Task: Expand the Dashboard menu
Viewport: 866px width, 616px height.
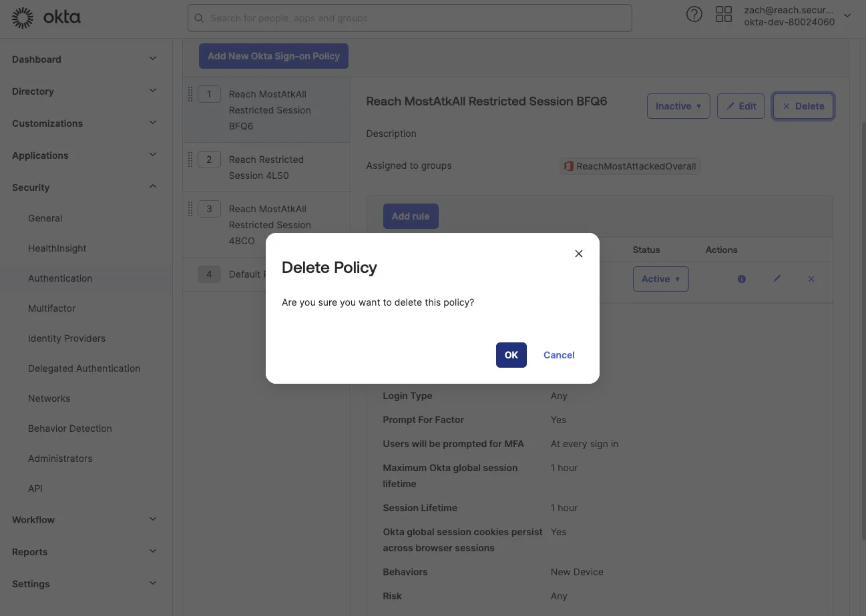Action: (86, 59)
